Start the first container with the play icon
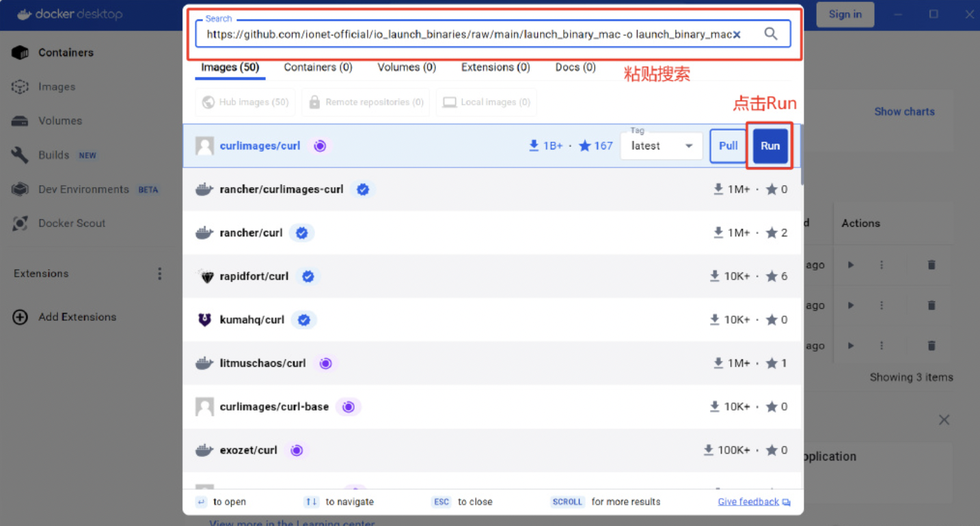The width and height of the screenshot is (980, 526). (x=851, y=265)
